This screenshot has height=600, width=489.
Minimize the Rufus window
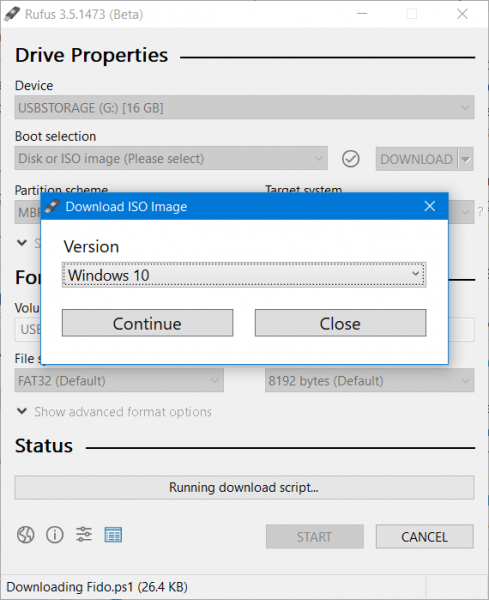362,14
